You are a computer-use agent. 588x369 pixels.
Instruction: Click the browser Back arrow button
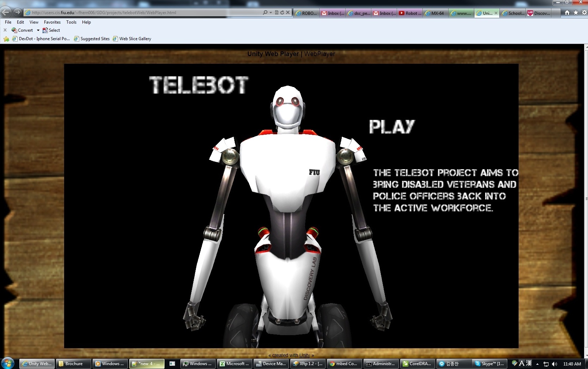point(6,12)
